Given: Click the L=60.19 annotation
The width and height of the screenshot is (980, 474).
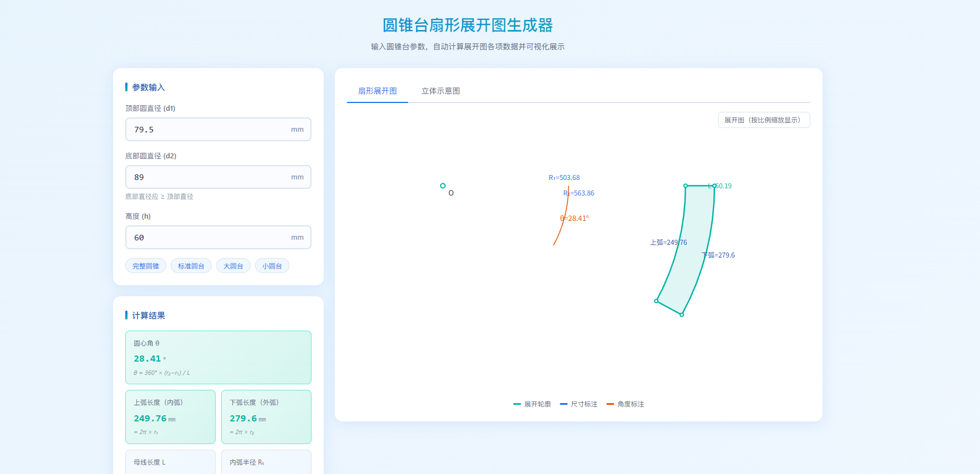Looking at the screenshot, I should click(719, 186).
